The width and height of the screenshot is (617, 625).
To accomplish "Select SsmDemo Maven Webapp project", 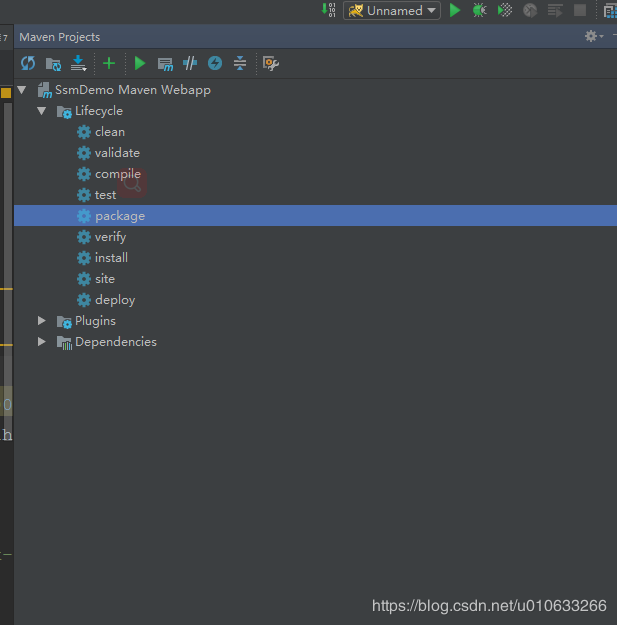I will click(x=133, y=90).
